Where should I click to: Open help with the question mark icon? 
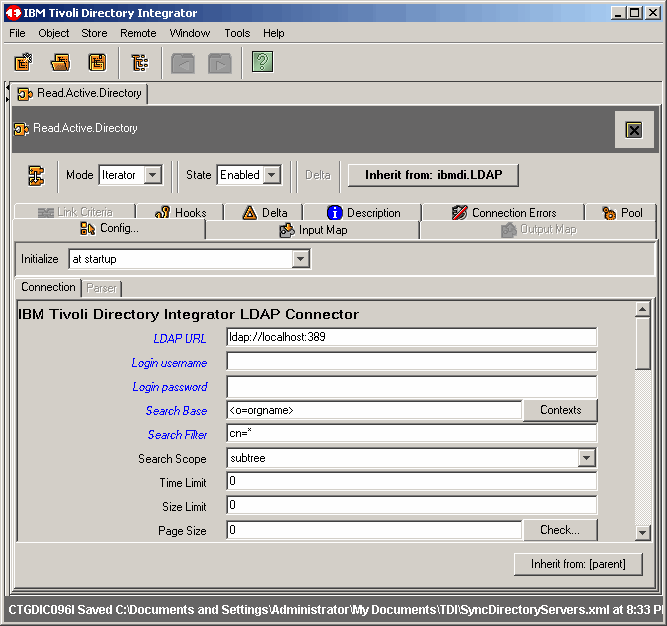(262, 63)
